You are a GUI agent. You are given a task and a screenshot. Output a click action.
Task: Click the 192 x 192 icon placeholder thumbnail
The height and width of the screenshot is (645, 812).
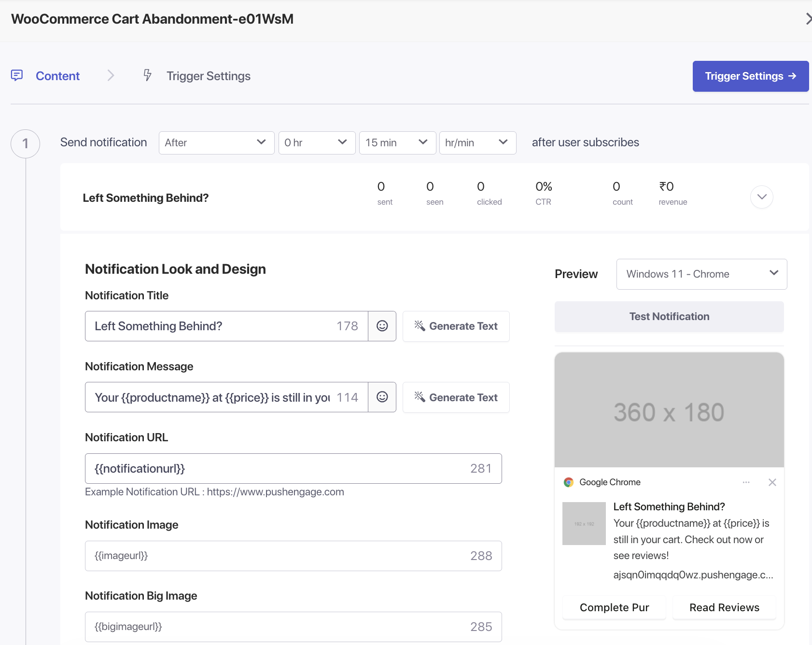coord(584,523)
